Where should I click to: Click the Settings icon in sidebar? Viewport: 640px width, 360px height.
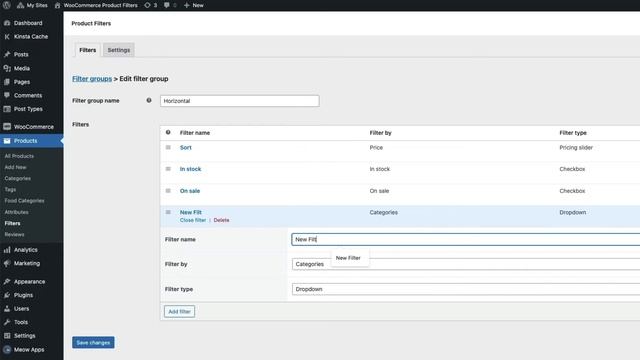pyautogui.click(x=7, y=336)
